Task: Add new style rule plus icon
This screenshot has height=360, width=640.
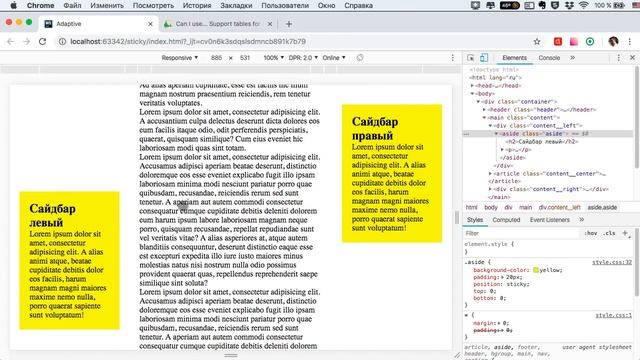Action: [625, 233]
